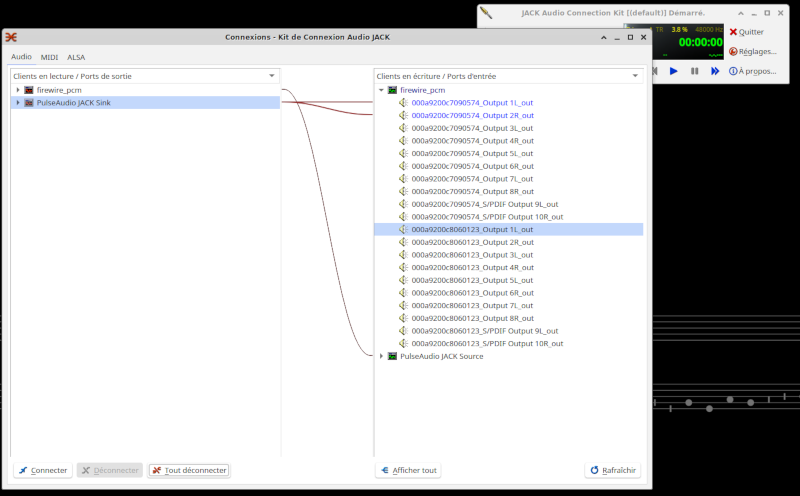Click the Connecter button

point(43,470)
